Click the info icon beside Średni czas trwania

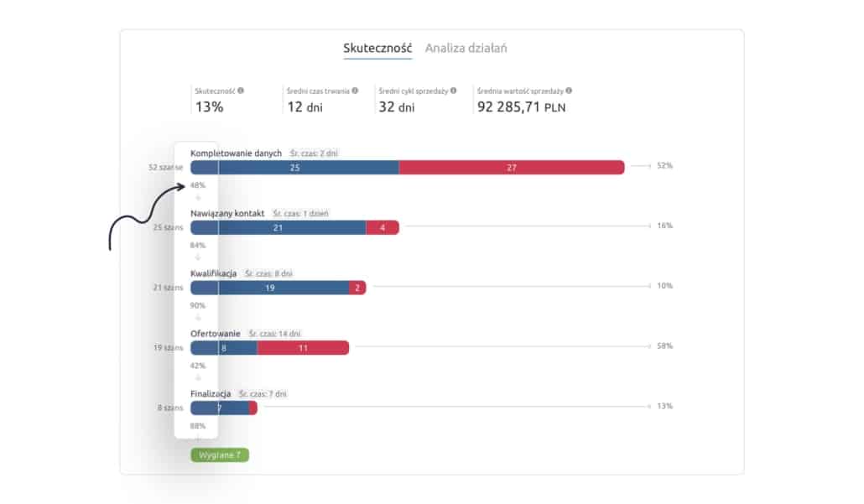[x=355, y=91]
